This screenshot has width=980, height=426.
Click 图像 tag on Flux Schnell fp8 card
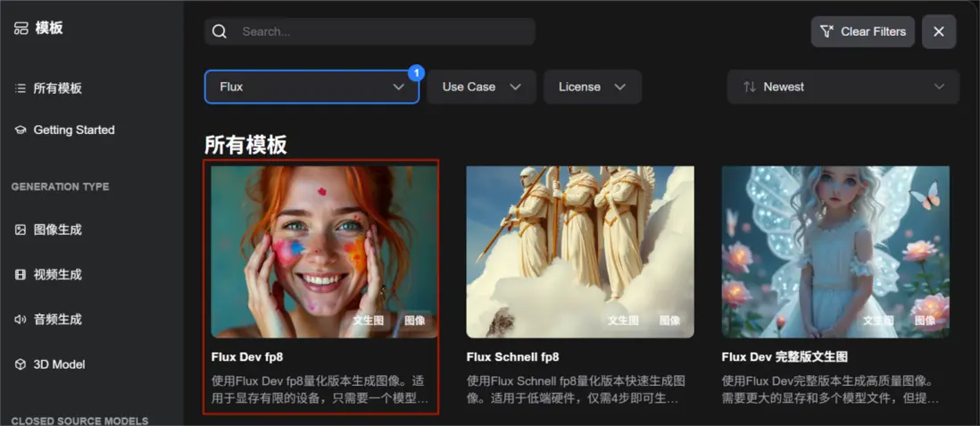[670, 321]
